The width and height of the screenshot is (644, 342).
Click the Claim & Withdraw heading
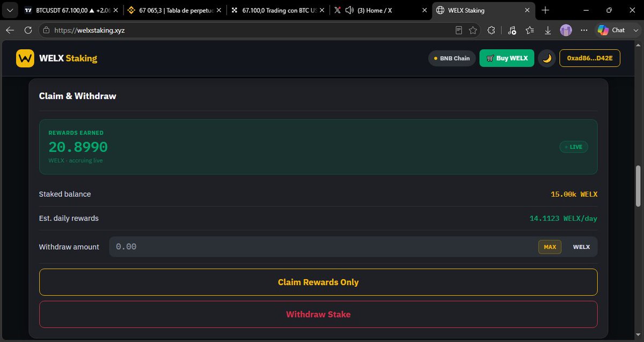78,96
